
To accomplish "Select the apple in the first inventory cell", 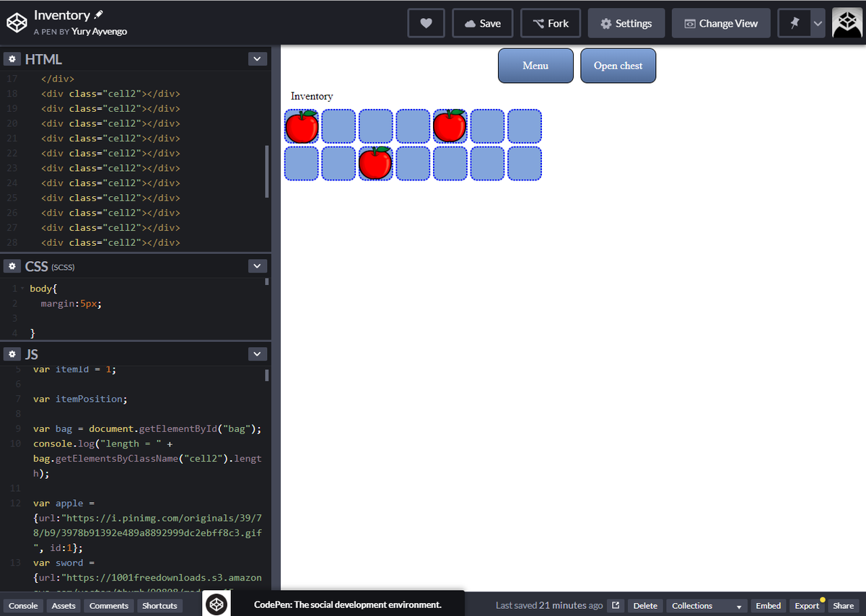I will tap(302, 126).
